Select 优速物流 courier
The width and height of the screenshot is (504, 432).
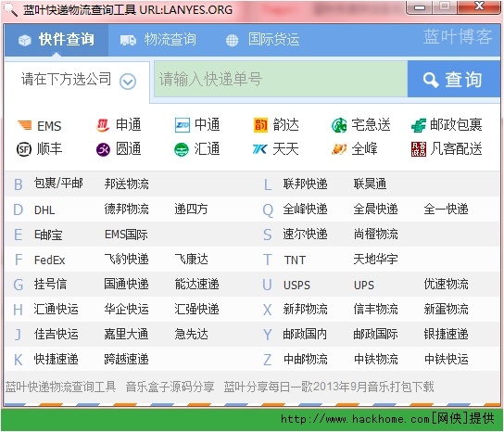(446, 284)
